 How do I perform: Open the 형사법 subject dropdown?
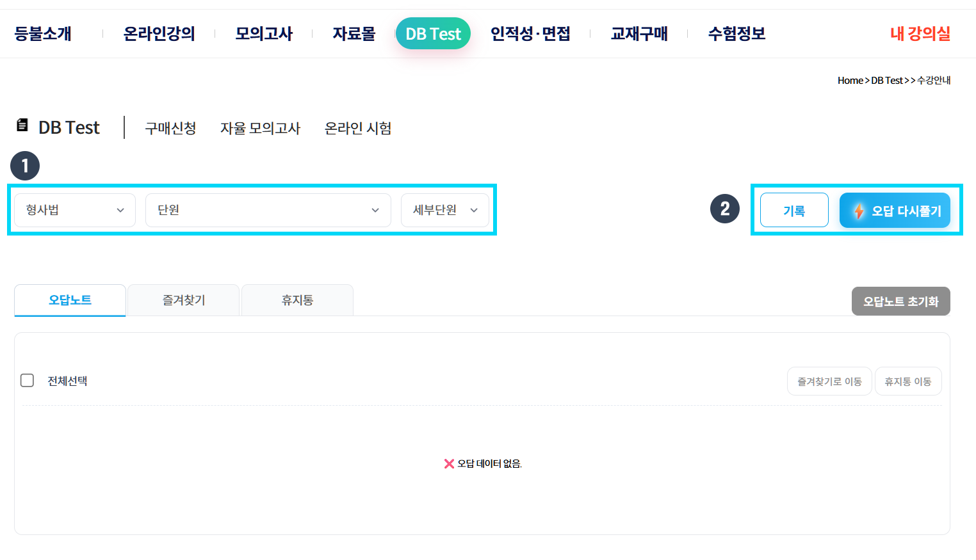[x=75, y=210]
